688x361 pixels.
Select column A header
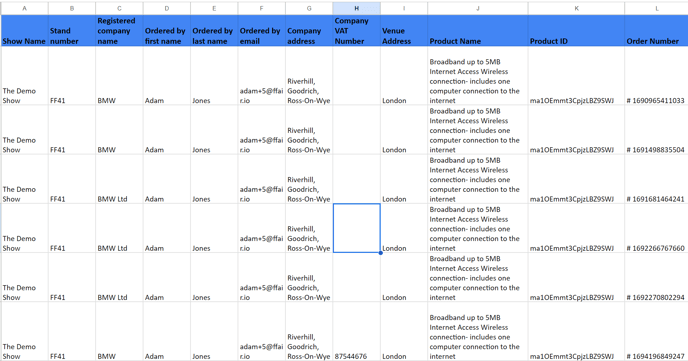pos(25,8)
